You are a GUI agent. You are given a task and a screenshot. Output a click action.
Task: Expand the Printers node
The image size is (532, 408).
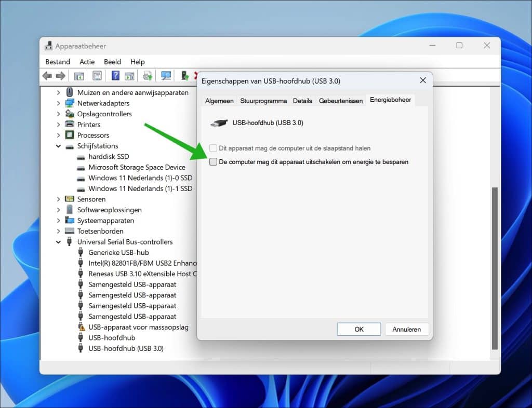point(58,125)
